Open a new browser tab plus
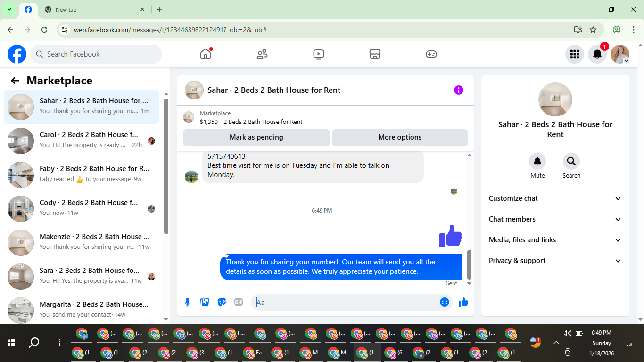Image resolution: width=644 pixels, height=362 pixels. [x=159, y=9]
